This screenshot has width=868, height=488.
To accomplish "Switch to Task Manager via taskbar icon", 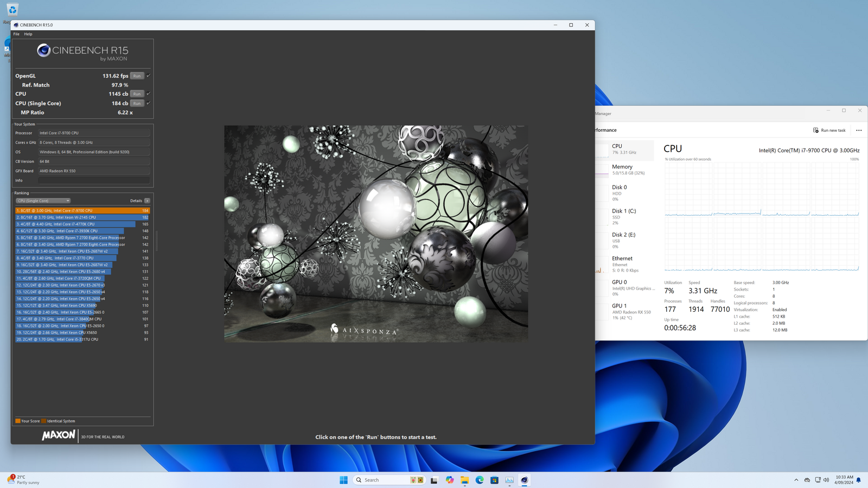I will click(x=509, y=480).
